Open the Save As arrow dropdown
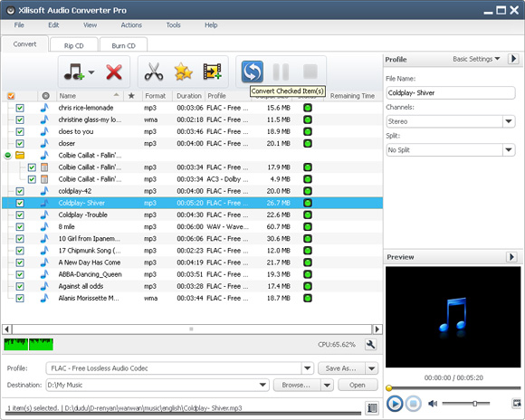The image size is (525, 420). 372,368
